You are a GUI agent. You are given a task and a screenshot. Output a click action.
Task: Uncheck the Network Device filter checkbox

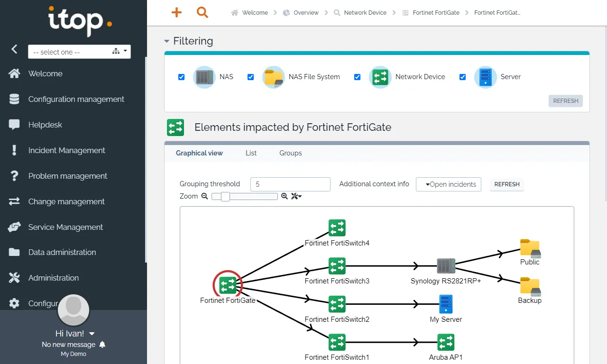point(358,77)
